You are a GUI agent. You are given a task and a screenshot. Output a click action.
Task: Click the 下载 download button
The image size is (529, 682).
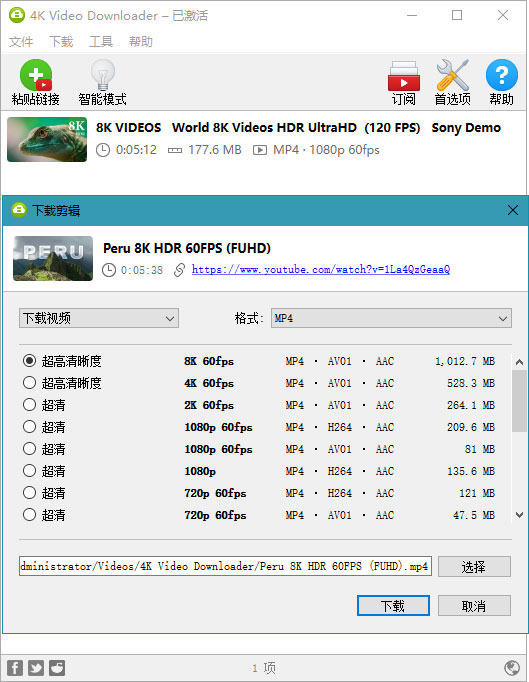click(x=393, y=605)
